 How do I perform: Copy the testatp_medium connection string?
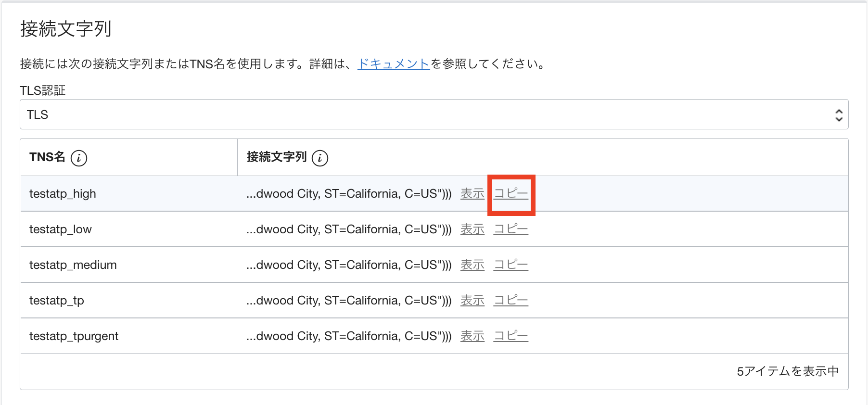(511, 265)
